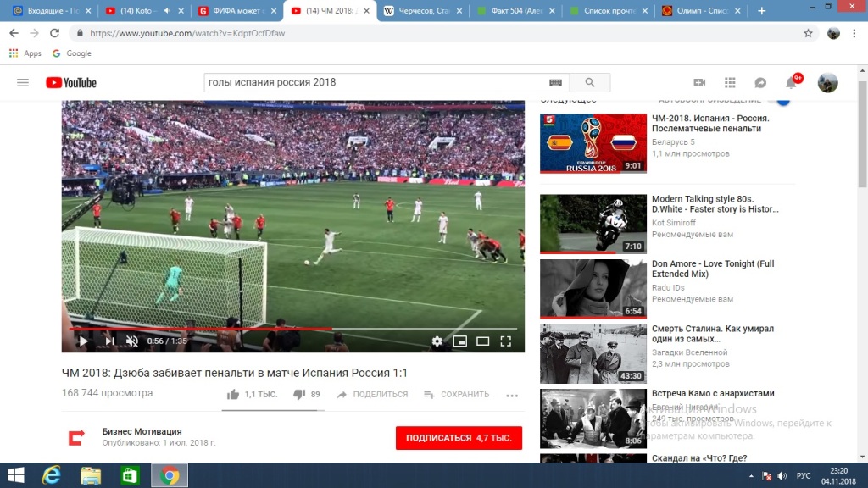This screenshot has height=488, width=868.
Task: Reload the page
Action: point(54,33)
